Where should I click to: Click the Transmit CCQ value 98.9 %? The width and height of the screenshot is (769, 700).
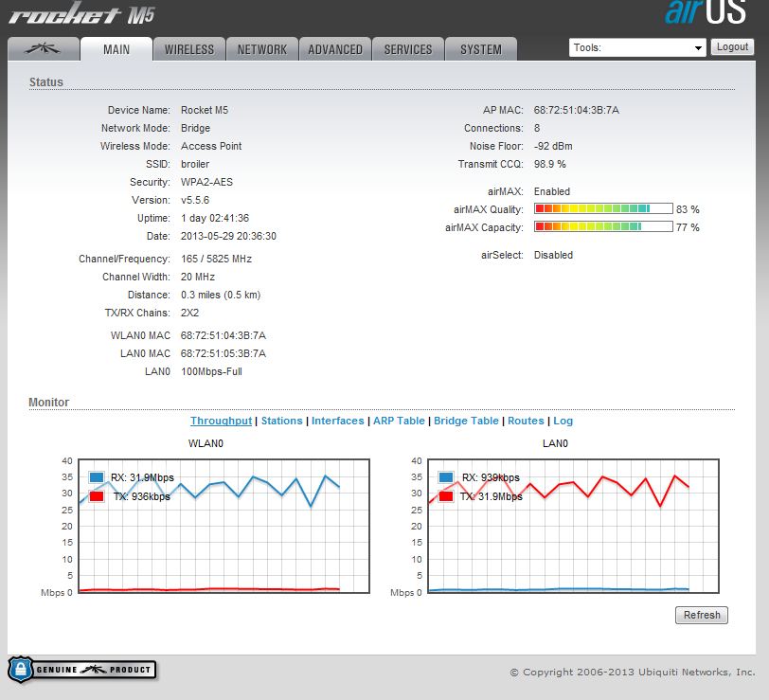[550, 164]
